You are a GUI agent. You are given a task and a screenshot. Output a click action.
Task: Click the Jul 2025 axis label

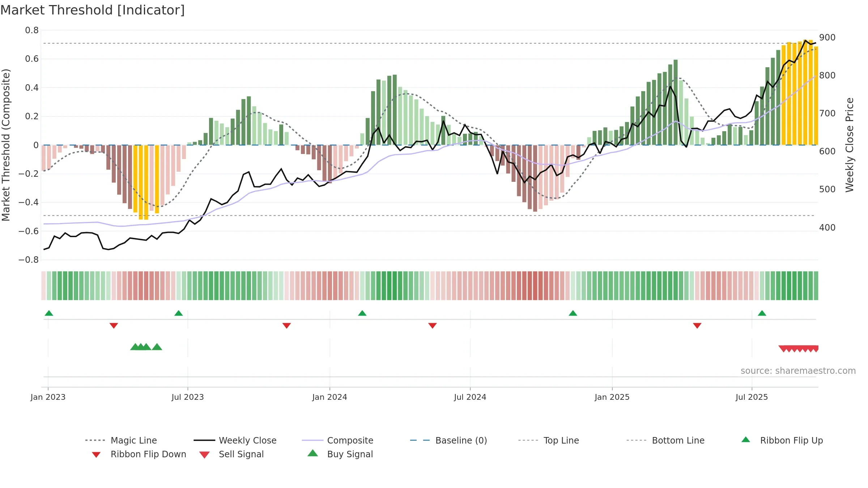click(752, 397)
